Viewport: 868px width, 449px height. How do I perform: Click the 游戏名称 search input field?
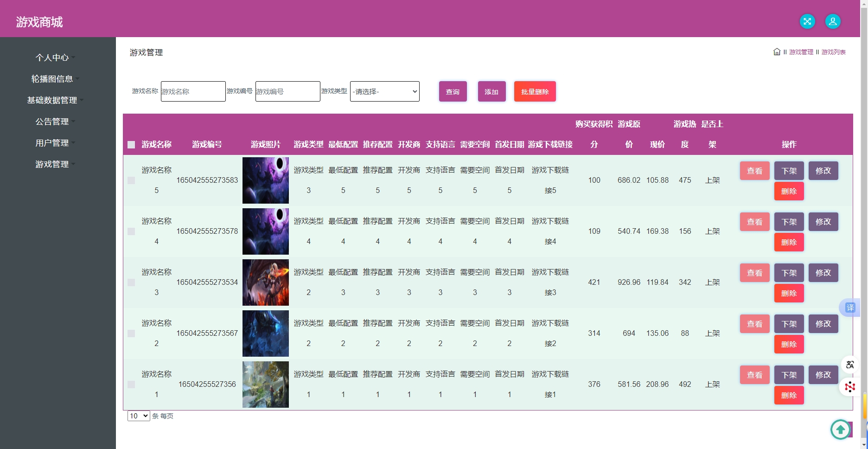193,91
